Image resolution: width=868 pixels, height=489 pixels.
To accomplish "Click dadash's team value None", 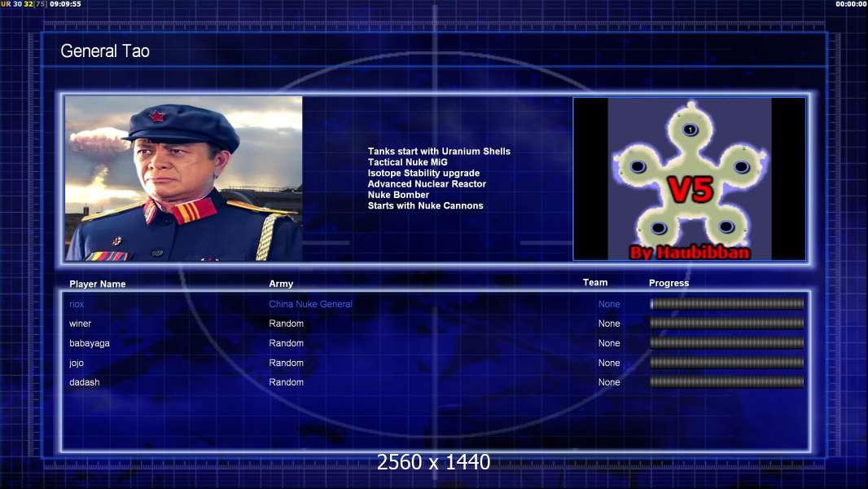I will [x=609, y=382].
